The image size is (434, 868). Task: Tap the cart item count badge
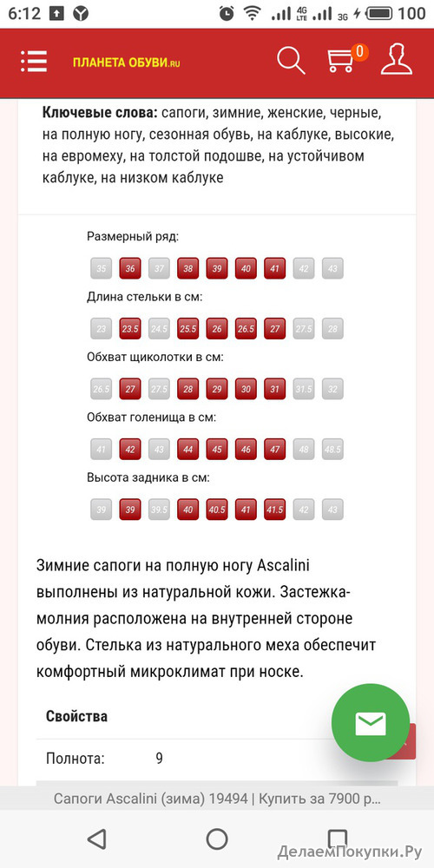360,52
